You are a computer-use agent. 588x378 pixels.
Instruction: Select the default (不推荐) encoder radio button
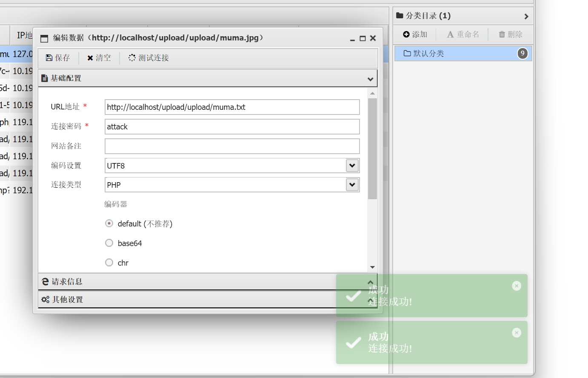click(109, 223)
